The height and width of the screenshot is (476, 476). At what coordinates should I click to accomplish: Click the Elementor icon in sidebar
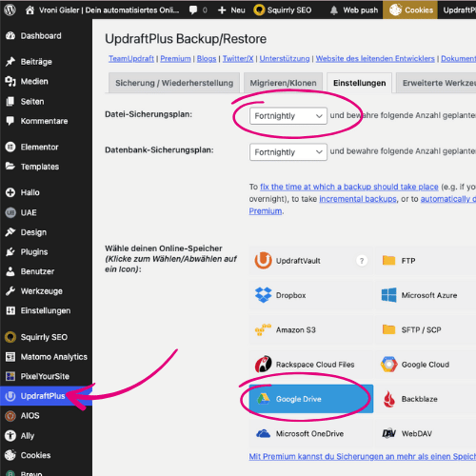tap(10, 147)
